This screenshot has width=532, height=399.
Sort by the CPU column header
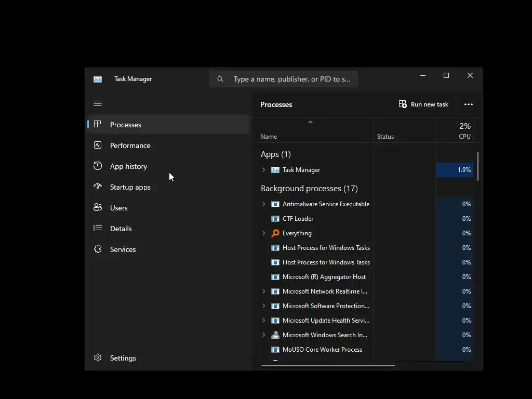pos(464,137)
